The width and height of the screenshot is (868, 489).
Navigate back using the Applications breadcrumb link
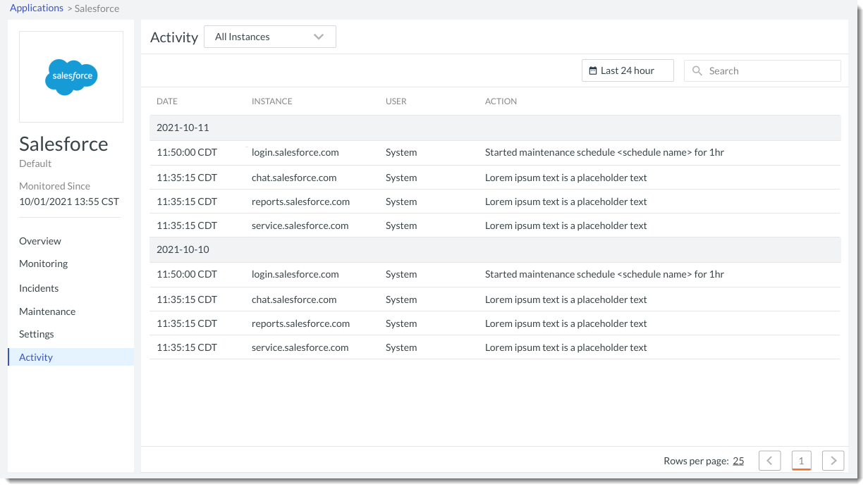tap(37, 8)
